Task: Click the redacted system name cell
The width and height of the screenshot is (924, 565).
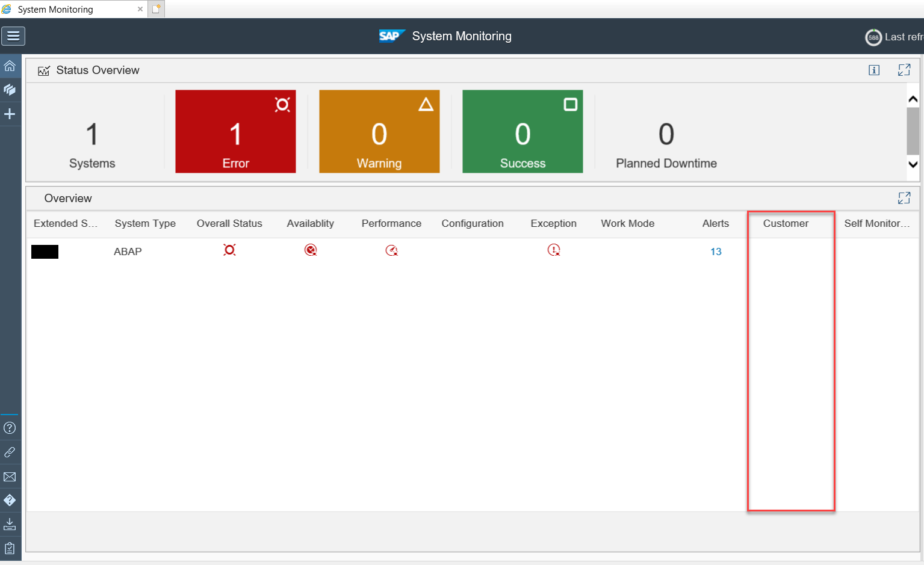Action: (x=45, y=252)
